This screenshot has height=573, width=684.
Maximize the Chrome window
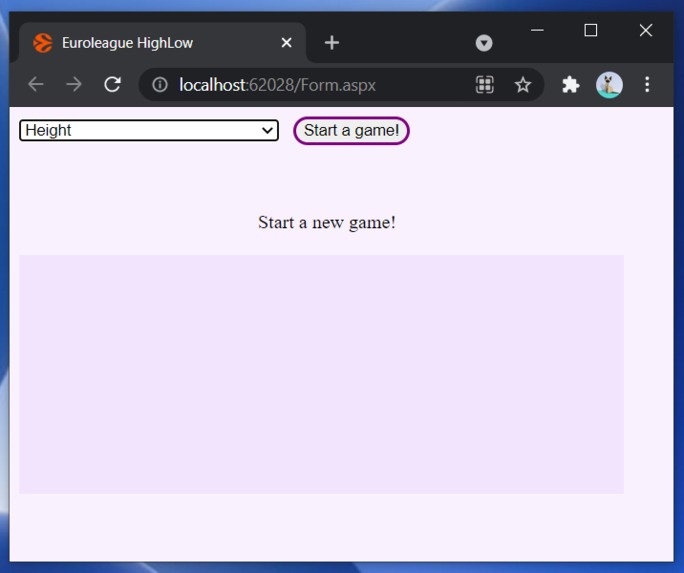pos(591,30)
